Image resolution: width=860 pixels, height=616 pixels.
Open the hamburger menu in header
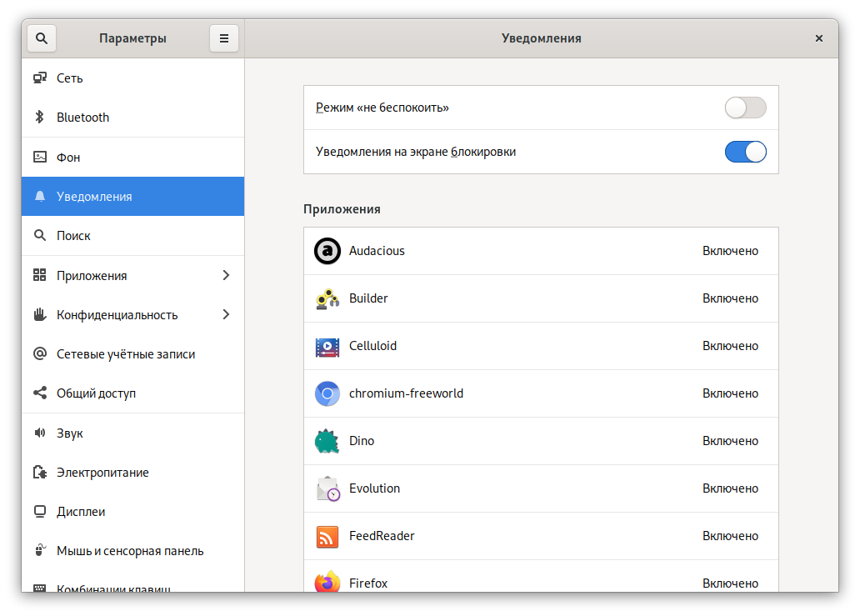click(224, 38)
